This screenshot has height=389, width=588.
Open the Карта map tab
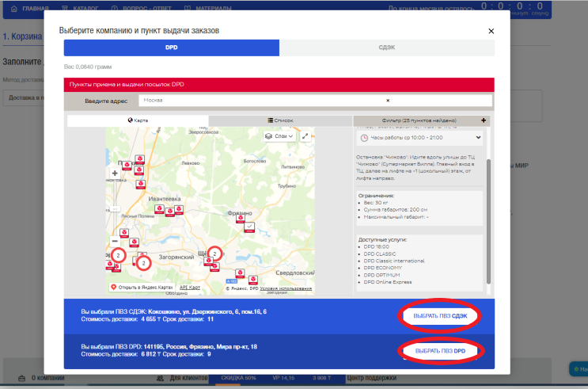tap(138, 120)
